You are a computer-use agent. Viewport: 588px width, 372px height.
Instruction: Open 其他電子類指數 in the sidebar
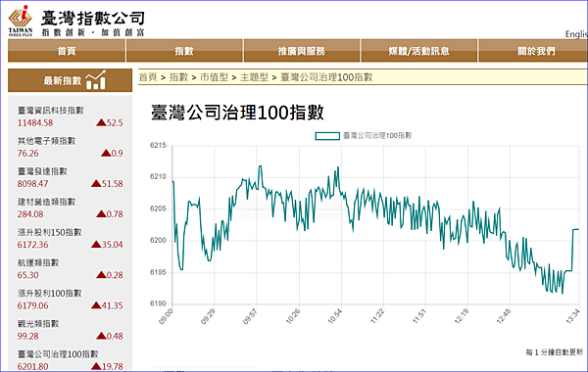coord(46,141)
